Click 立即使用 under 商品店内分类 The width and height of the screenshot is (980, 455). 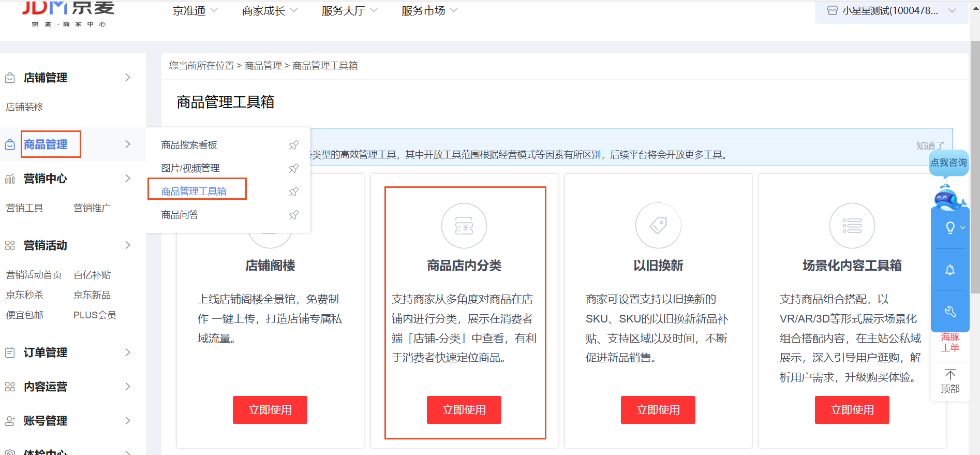464,410
